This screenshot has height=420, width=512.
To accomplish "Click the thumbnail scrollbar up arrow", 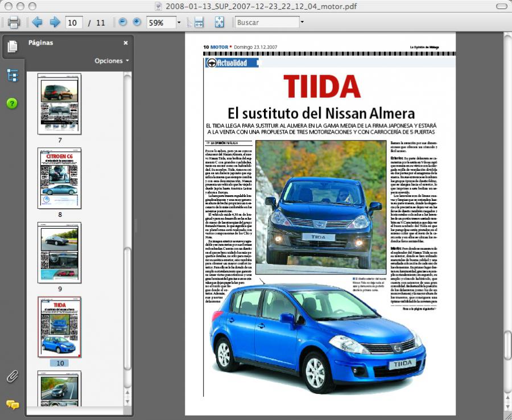I will click(x=127, y=393).
